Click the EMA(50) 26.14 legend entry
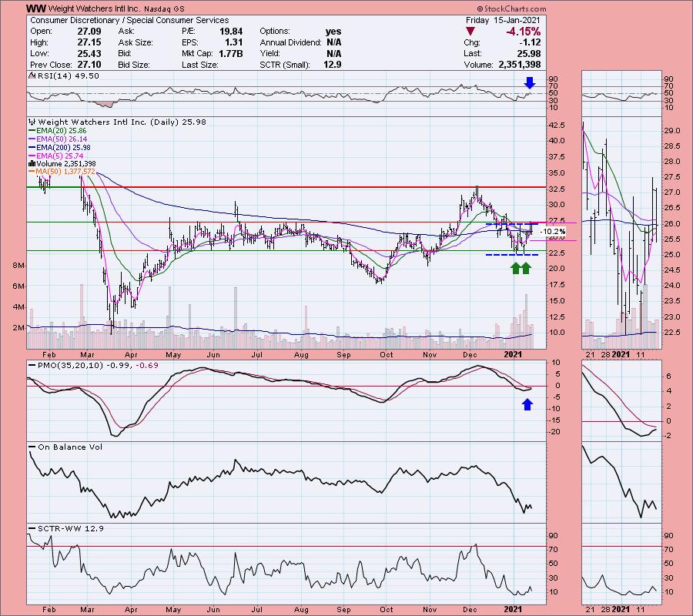The width and height of the screenshot is (693, 616). click(62, 139)
